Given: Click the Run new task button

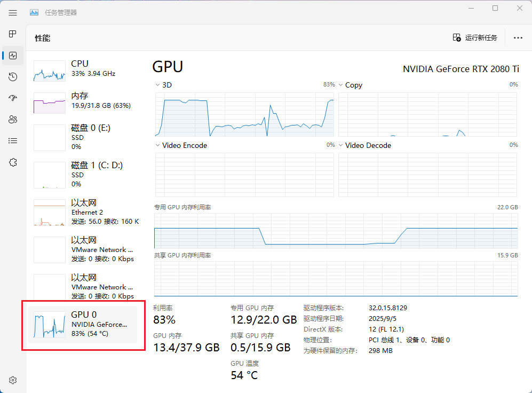Looking at the screenshot, I should click(x=475, y=38).
